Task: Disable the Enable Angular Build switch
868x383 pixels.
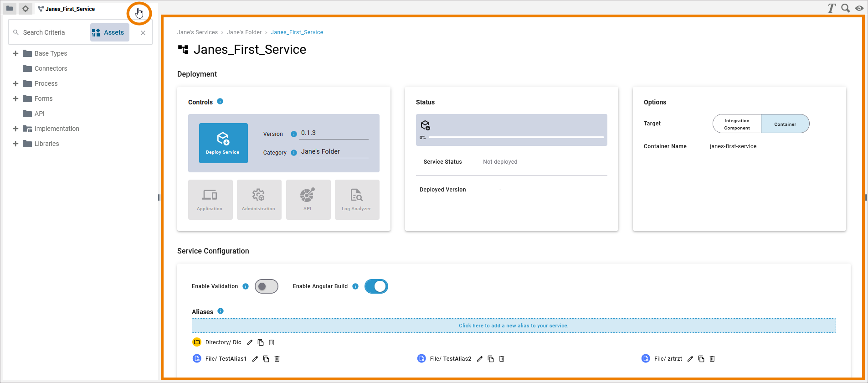Action: (x=376, y=286)
